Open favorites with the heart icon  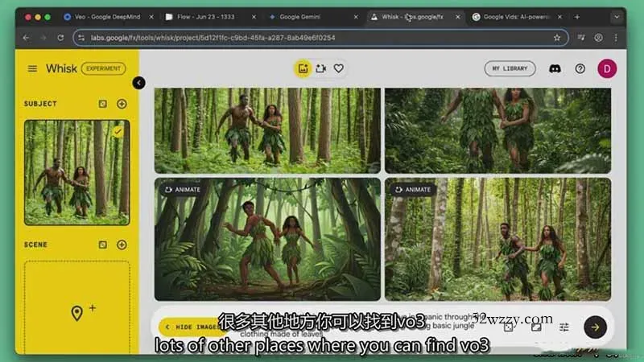[x=339, y=68]
